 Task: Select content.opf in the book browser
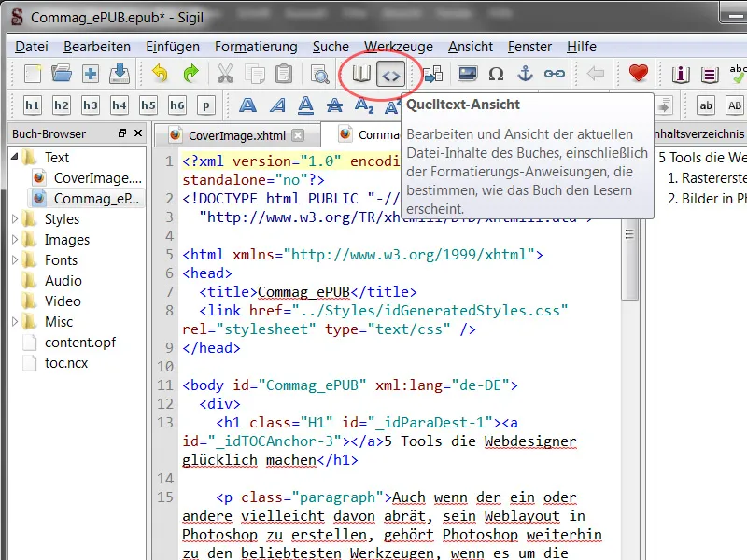(80, 343)
